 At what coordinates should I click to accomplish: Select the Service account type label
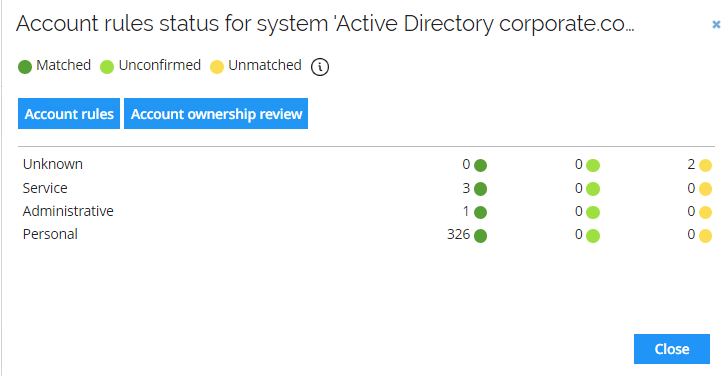(45, 188)
